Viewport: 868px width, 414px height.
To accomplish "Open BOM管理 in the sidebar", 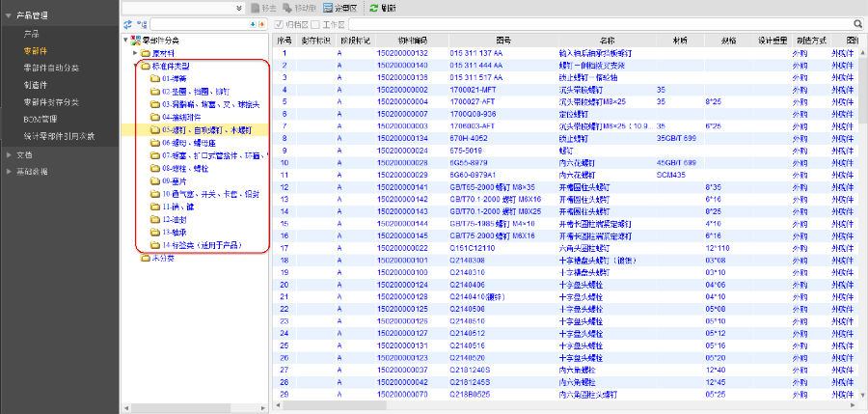I will coord(43,118).
